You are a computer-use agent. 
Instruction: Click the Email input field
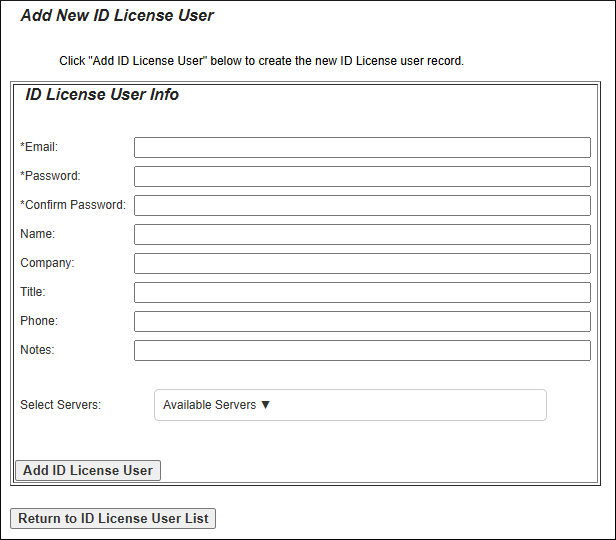tap(362, 147)
